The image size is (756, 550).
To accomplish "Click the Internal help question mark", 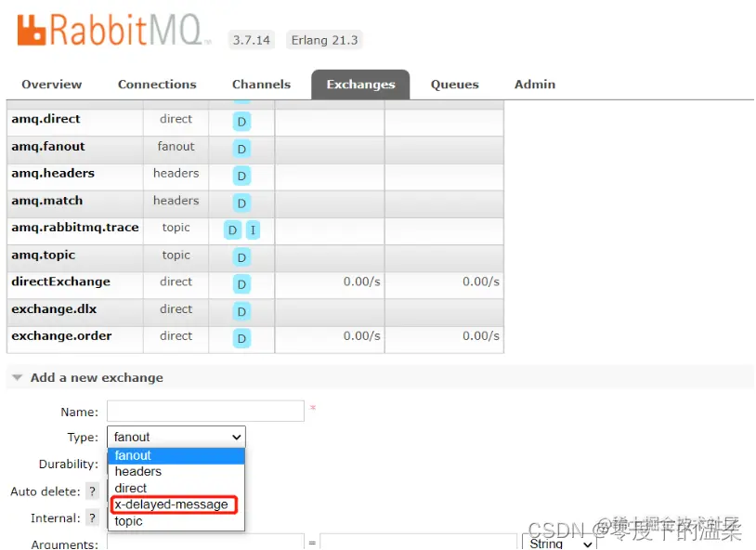I will click(92, 518).
